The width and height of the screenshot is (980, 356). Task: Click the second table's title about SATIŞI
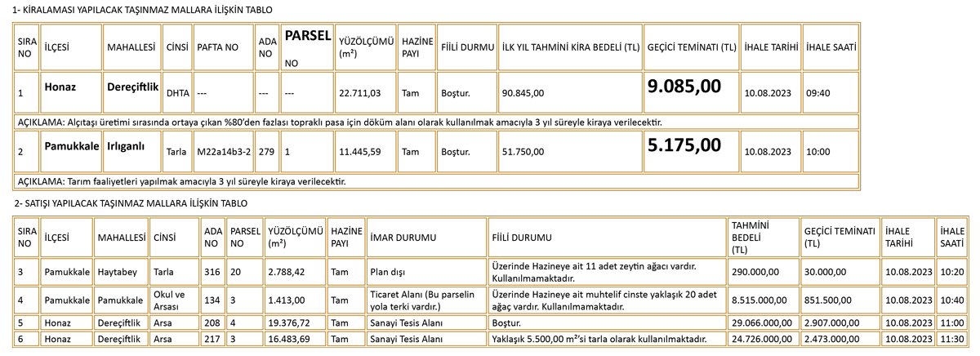[x=130, y=202]
